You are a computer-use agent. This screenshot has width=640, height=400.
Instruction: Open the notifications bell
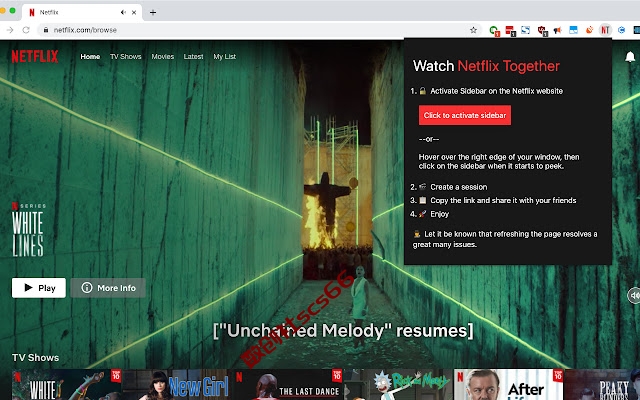[x=630, y=57]
